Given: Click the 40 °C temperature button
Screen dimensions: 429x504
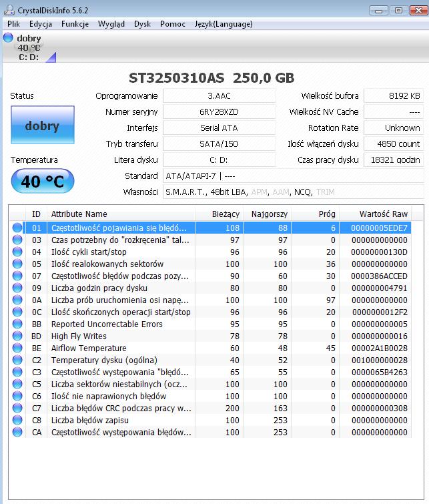Looking at the screenshot, I should 43,181.
